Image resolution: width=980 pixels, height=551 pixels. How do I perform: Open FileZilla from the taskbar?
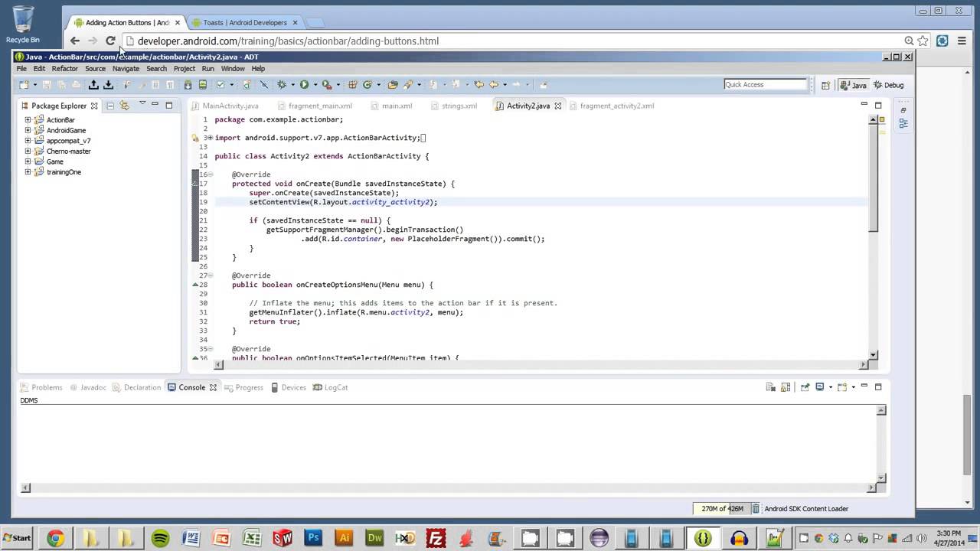pos(436,539)
